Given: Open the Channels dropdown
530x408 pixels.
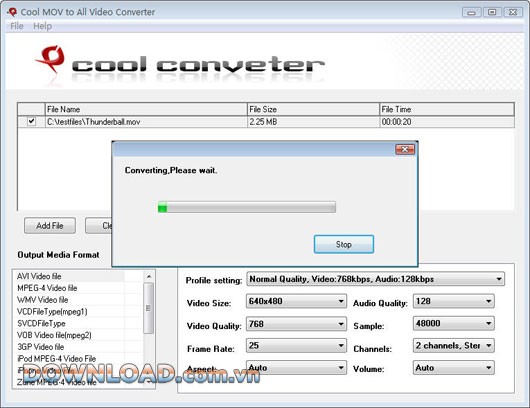Looking at the screenshot, I should click(x=454, y=346).
